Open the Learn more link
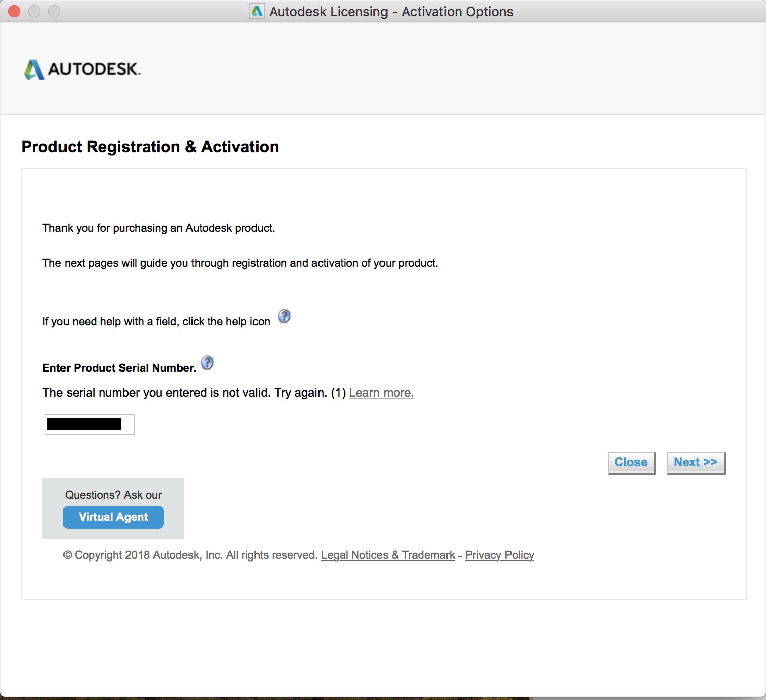Screen dimensions: 766x700 [x=381, y=393]
